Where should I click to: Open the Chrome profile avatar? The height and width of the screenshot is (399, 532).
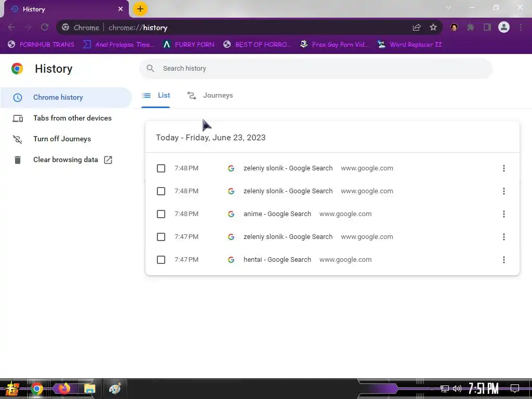504,27
